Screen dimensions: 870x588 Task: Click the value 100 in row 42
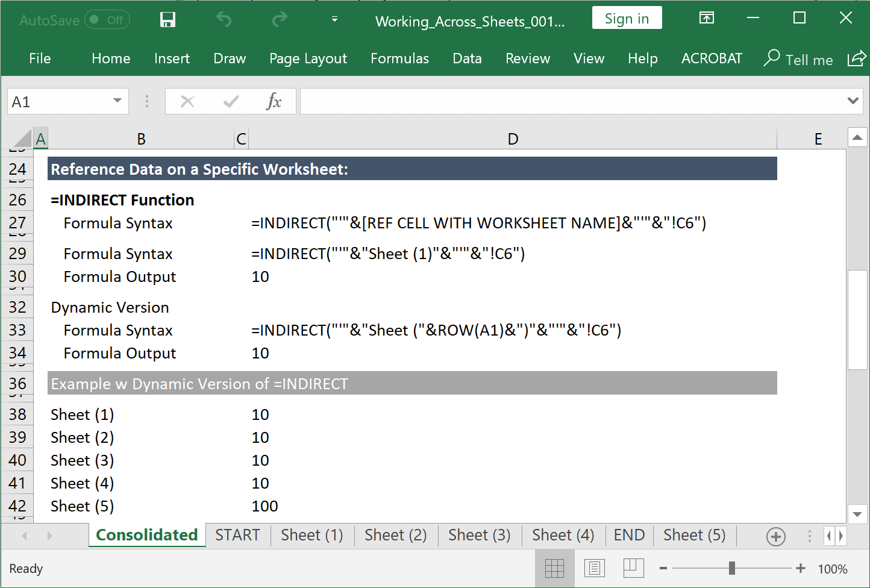[264, 506]
